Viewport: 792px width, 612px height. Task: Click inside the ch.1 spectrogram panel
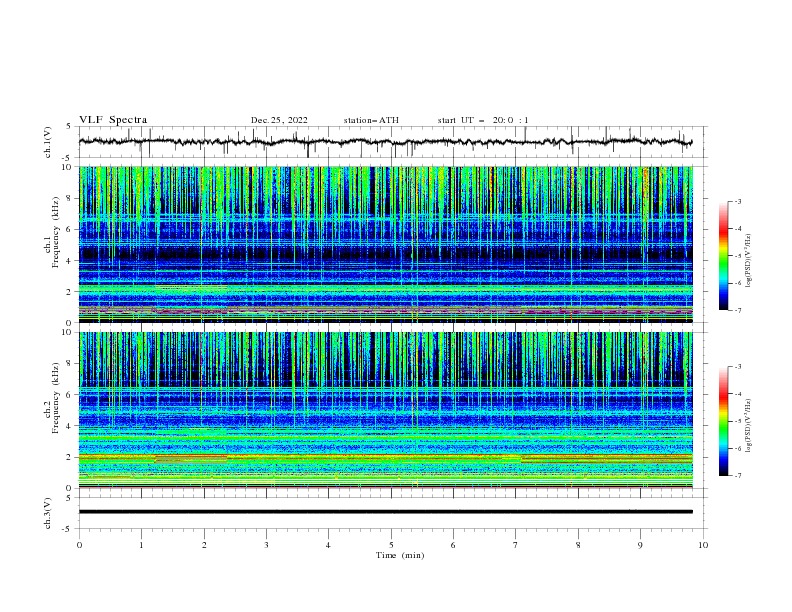386,244
